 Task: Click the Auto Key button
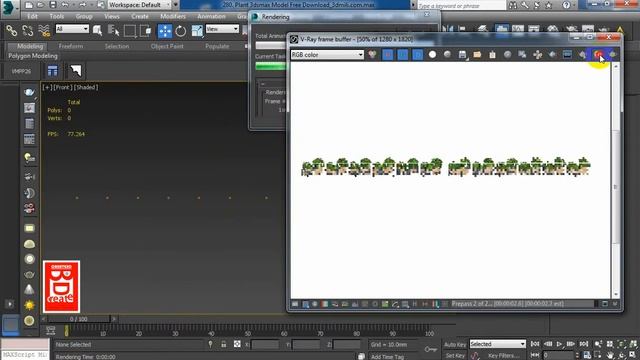pyautogui.click(x=455, y=344)
